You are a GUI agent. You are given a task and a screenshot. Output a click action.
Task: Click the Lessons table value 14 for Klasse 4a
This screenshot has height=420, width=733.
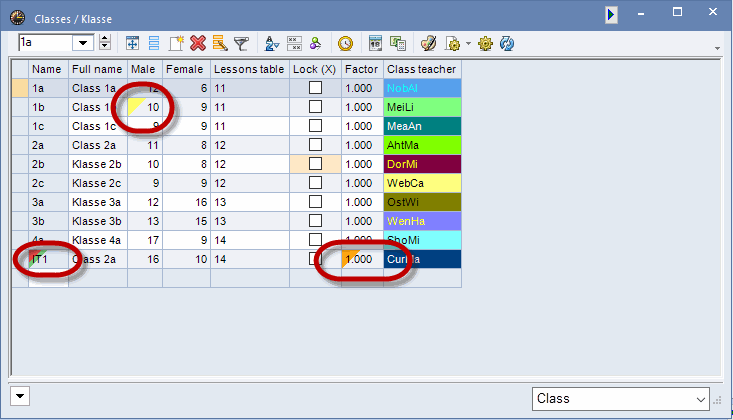250,240
